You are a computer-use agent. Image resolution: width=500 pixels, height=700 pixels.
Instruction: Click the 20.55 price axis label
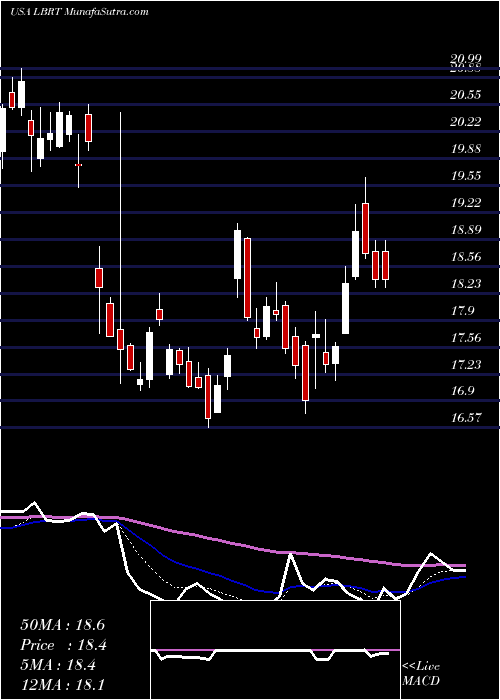[x=466, y=95]
